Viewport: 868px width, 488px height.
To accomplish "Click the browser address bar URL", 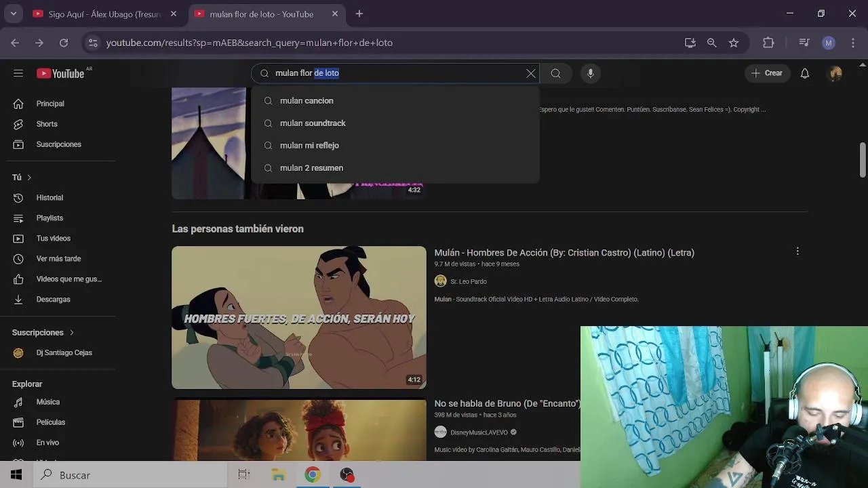I will point(250,43).
